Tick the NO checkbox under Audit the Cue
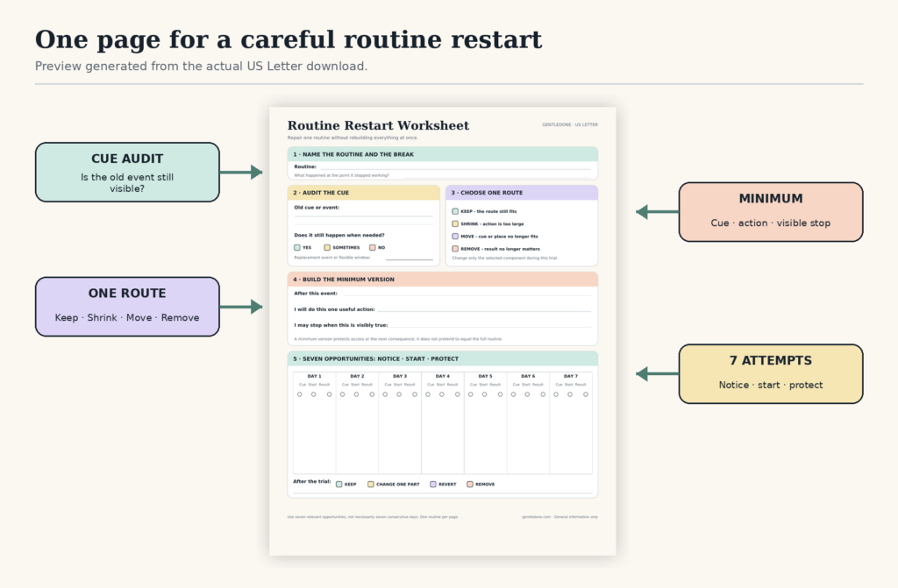 coord(372,247)
